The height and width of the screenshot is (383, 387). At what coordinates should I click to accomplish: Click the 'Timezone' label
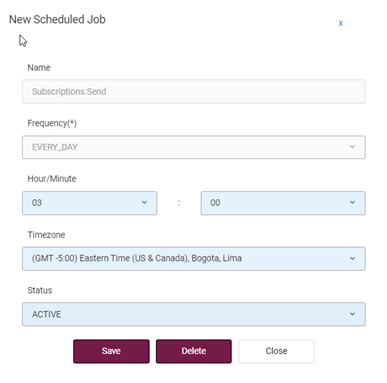[46, 235]
